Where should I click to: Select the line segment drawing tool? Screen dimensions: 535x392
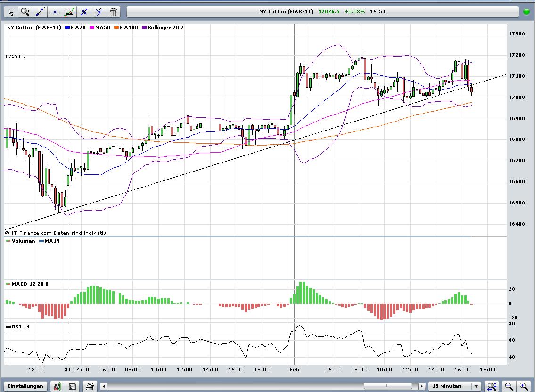pos(84,12)
